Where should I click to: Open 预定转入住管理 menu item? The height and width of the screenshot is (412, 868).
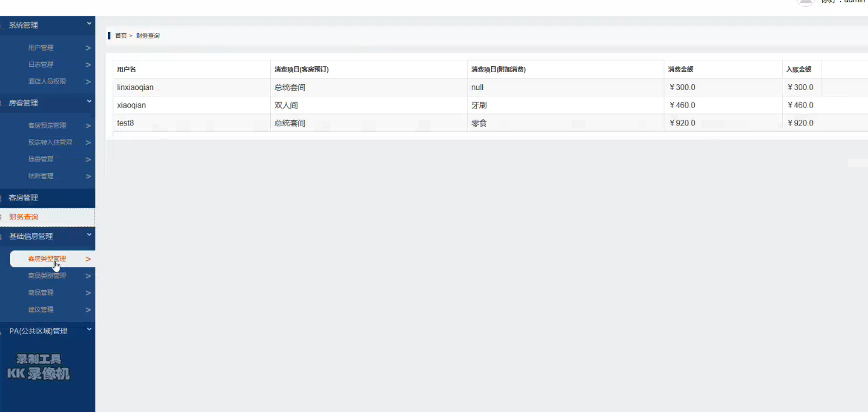[50, 142]
